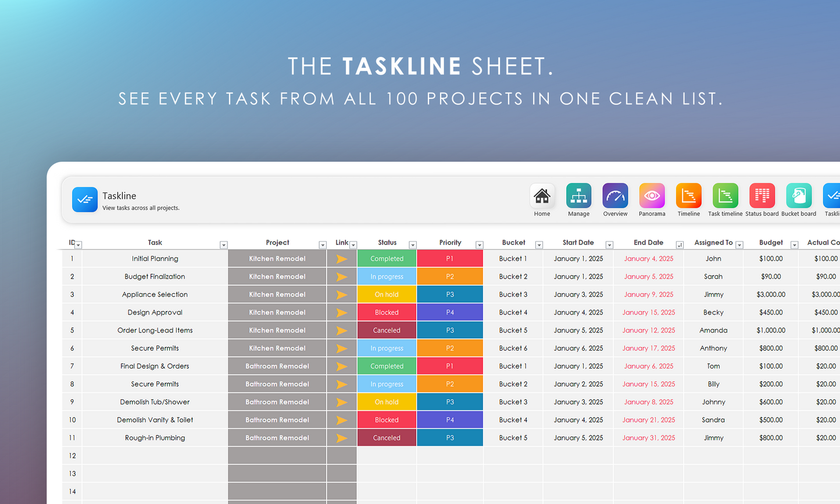Select the red P1 priority swatch

(x=449, y=258)
